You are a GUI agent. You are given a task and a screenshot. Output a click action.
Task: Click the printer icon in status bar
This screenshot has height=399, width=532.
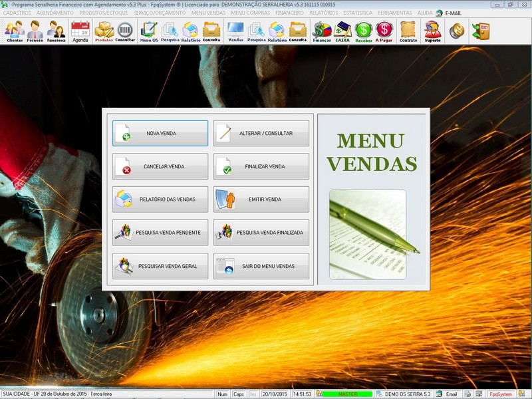click(x=468, y=394)
